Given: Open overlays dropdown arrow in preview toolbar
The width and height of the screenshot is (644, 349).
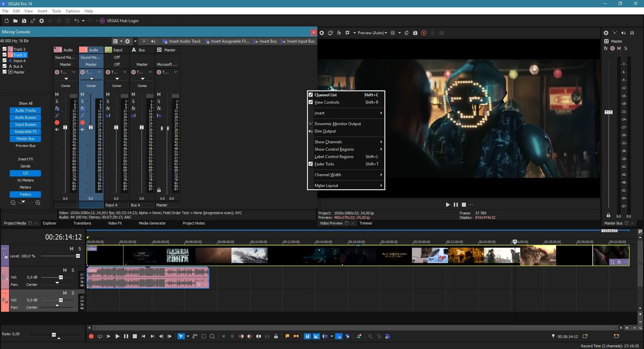Looking at the screenshot, I should pyautogui.click(x=399, y=33).
